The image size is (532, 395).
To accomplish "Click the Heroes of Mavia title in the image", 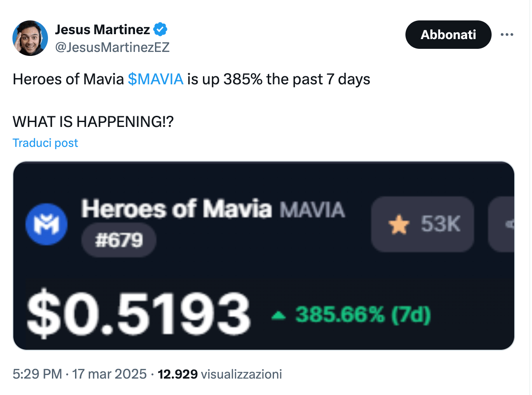I will (x=176, y=209).
